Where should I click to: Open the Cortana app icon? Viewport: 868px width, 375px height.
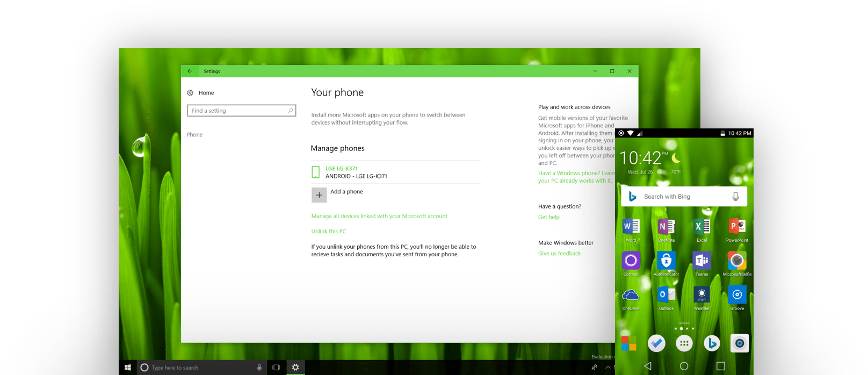[x=631, y=261]
